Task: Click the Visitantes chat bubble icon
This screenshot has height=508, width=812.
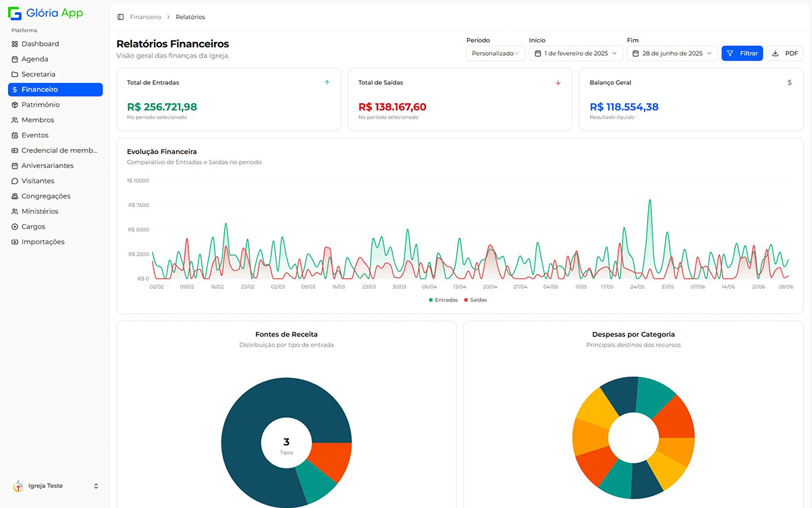Action: click(15, 181)
